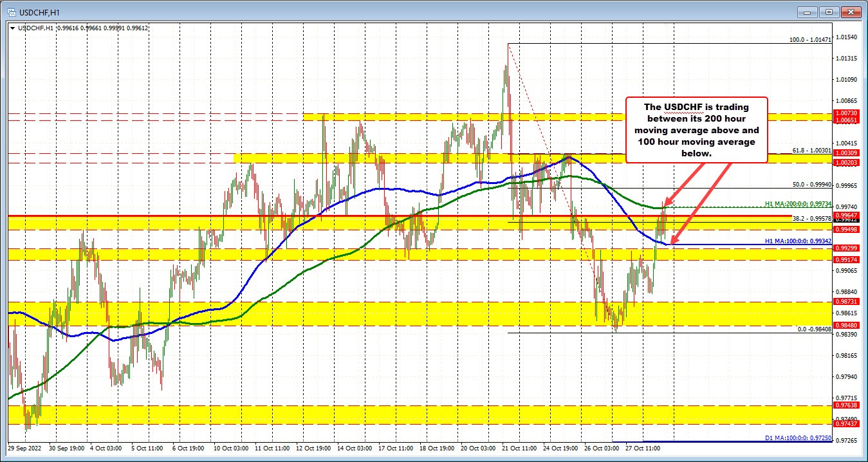
Task: Click the 1.00730 price level tag
Action: point(847,113)
